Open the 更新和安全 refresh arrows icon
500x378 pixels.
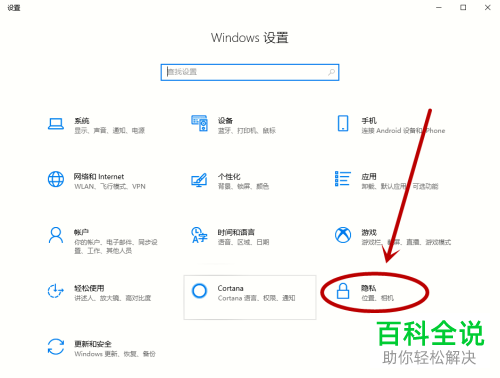click(x=56, y=347)
